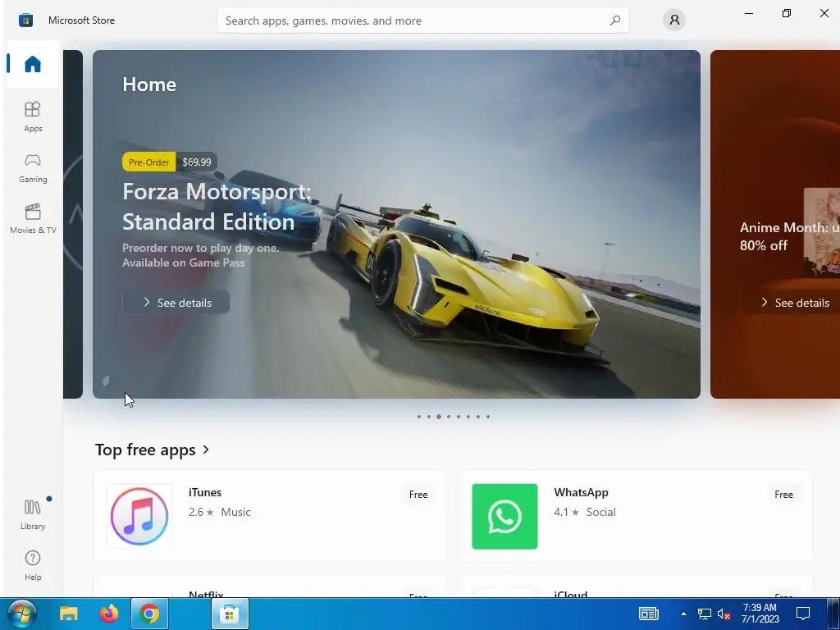Viewport: 840px width, 630px height.
Task: Open the network status tray icon
Action: pos(704,614)
